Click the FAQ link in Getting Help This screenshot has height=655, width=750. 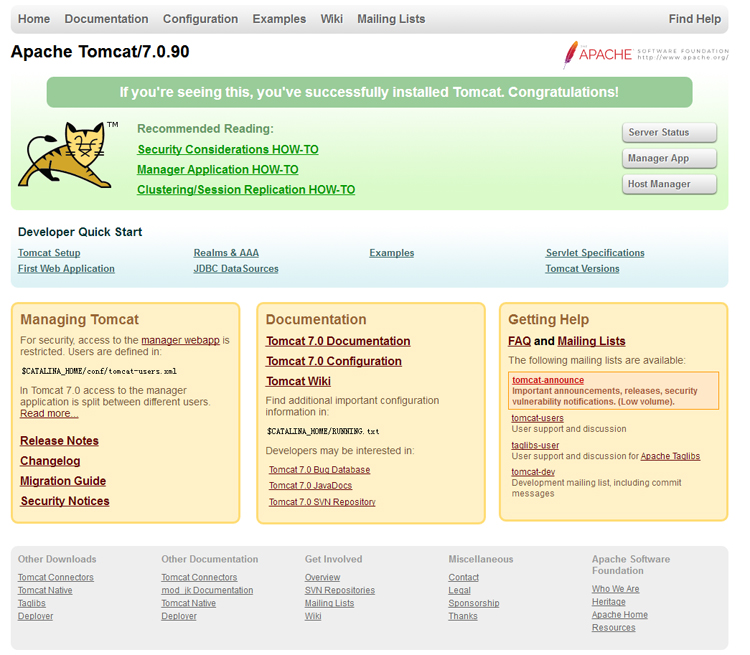tap(519, 341)
